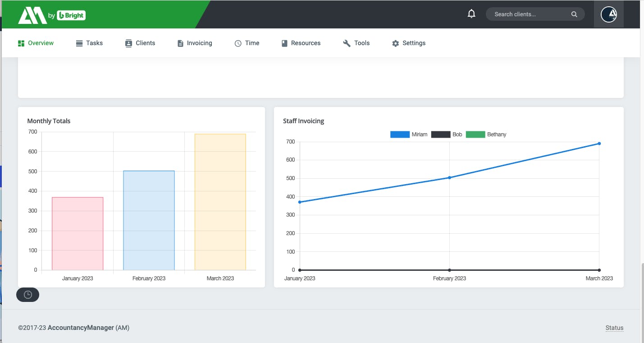Screen dimensions: 644x343
Task: Open the Clients menu item
Action: 140,43
